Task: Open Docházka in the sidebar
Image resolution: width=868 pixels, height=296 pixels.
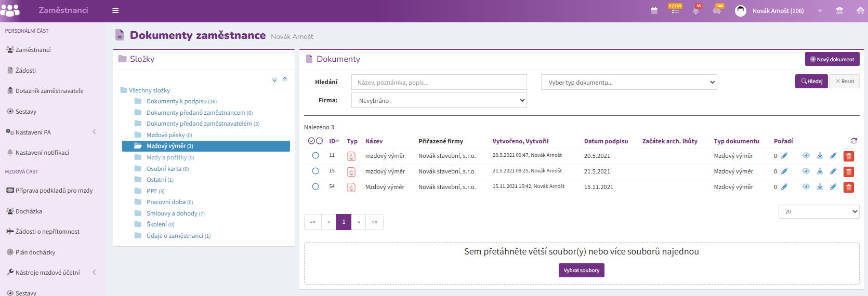Action: coord(29,211)
